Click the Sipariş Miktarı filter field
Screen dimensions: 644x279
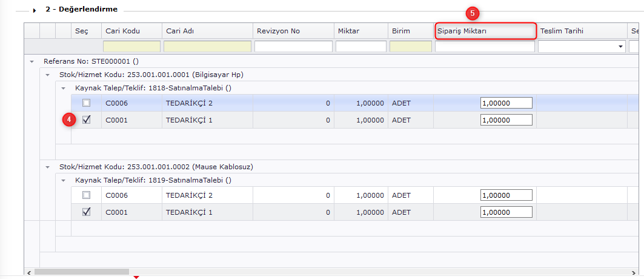pyautogui.click(x=485, y=47)
